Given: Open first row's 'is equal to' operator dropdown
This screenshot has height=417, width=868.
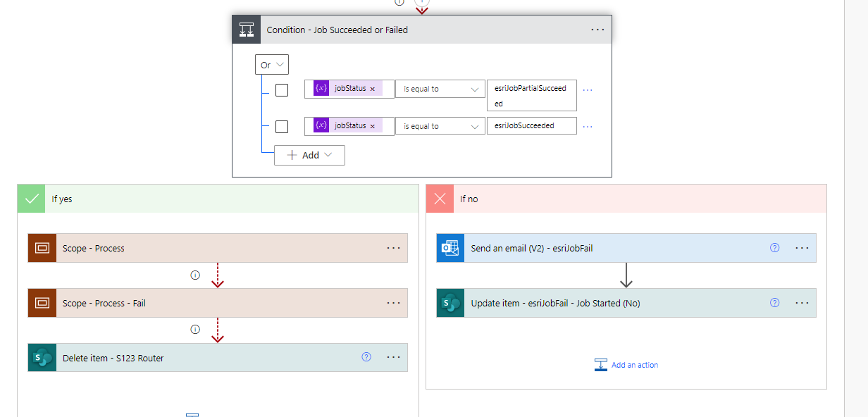Looking at the screenshot, I should (x=440, y=89).
